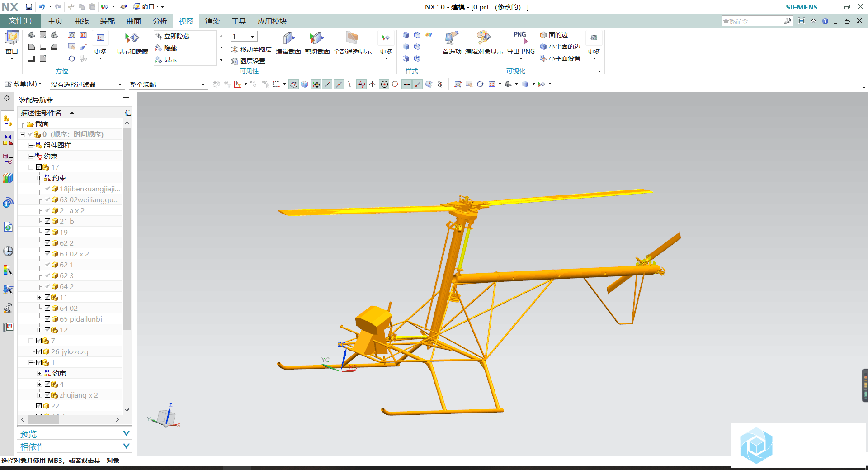Click the Face Edges (面的边) option

click(554, 35)
